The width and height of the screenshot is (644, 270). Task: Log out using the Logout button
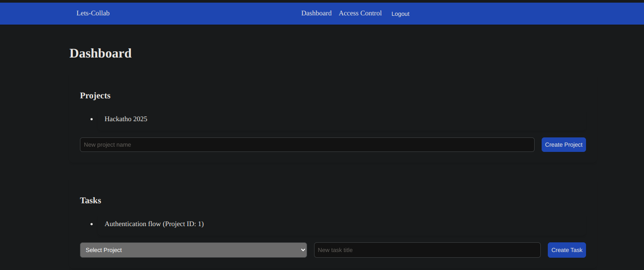point(400,14)
